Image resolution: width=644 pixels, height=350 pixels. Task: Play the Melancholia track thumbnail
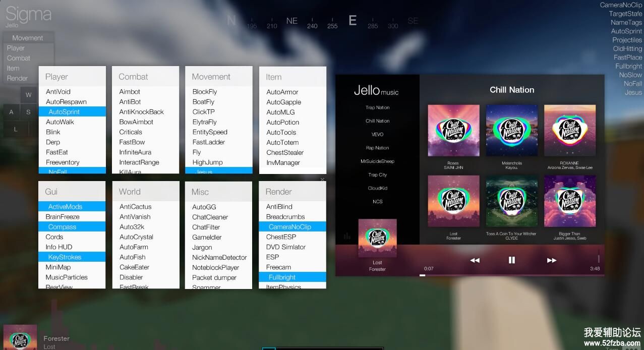click(x=512, y=131)
